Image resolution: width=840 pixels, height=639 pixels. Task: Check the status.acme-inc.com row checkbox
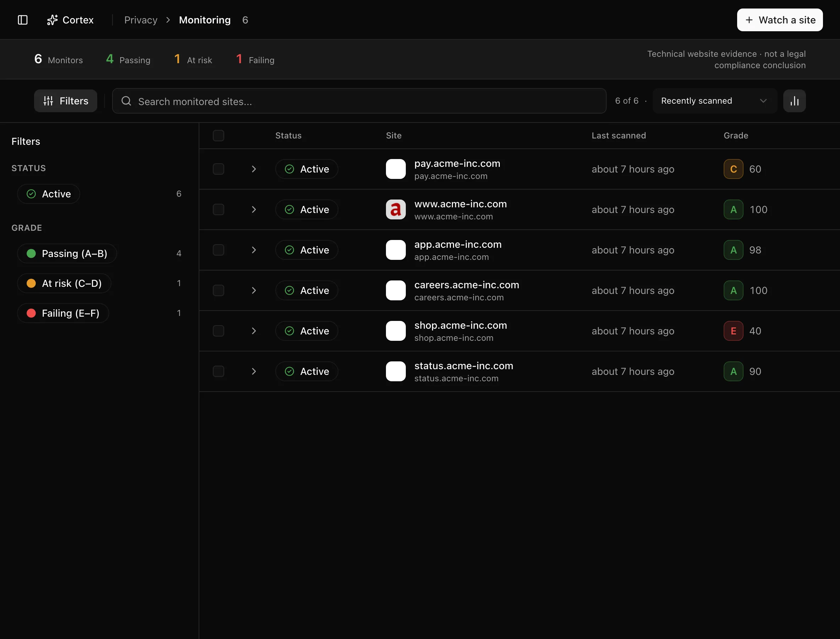point(219,371)
